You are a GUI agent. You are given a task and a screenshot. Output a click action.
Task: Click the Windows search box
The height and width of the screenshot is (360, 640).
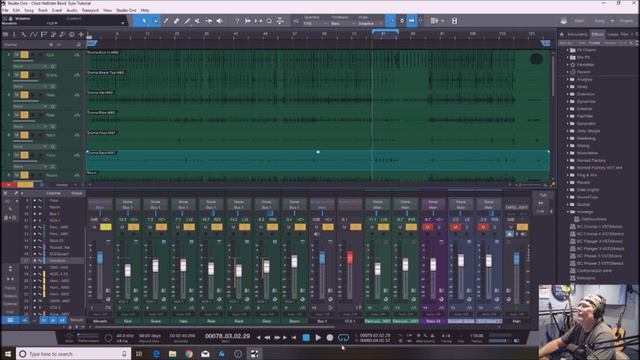[x=73, y=354]
